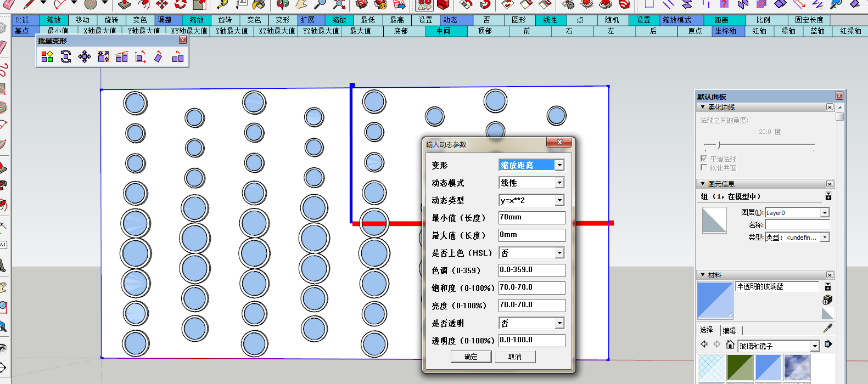Open the 动态类型 dropdown showing y=x**2
Image resolution: width=868 pixels, height=384 pixels.
tap(559, 200)
